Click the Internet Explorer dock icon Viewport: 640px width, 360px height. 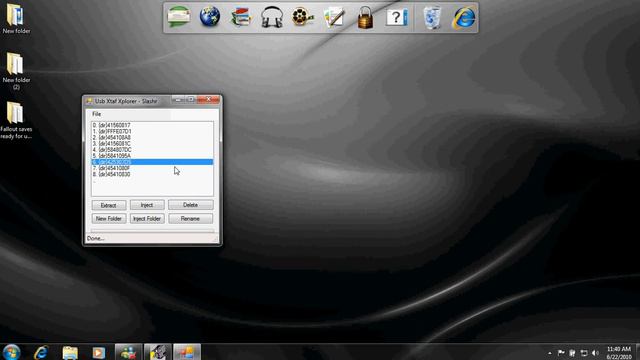click(464, 18)
